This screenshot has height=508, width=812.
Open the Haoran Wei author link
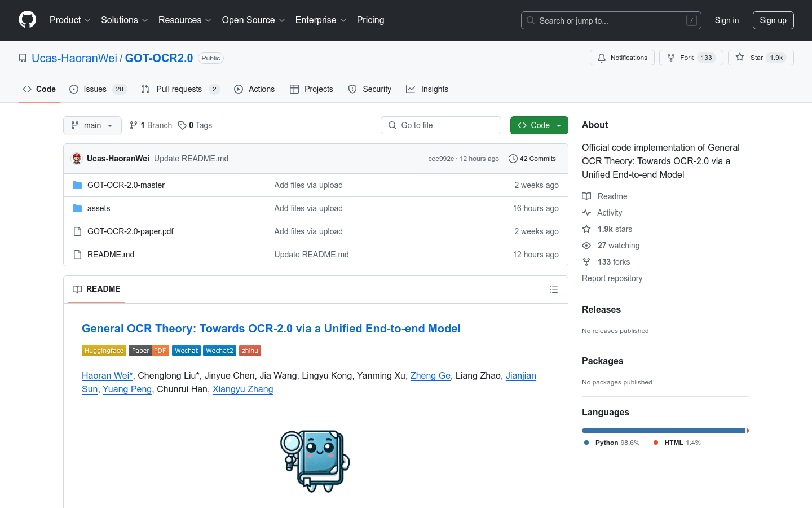[107, 375]
